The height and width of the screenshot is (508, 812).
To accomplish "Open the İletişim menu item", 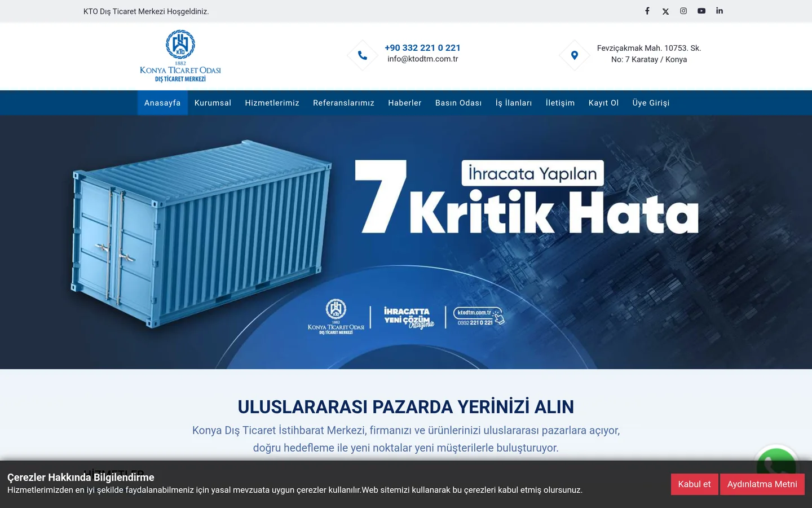I will click(x=561, y=103).
